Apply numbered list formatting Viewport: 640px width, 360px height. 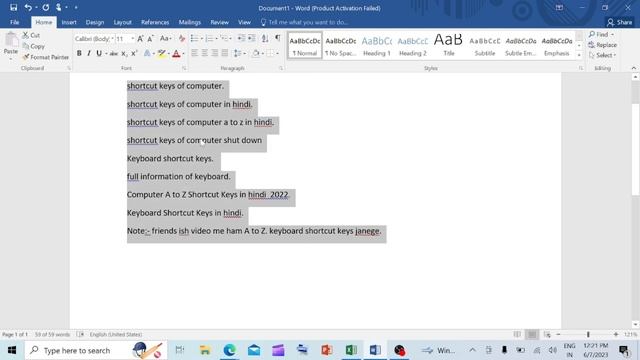click(209, 38)
